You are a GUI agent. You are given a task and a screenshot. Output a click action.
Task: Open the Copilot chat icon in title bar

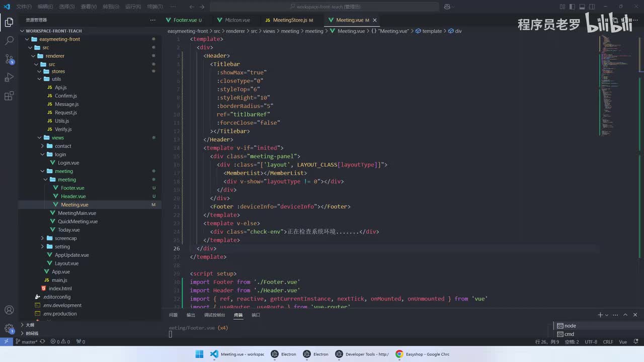447,7
